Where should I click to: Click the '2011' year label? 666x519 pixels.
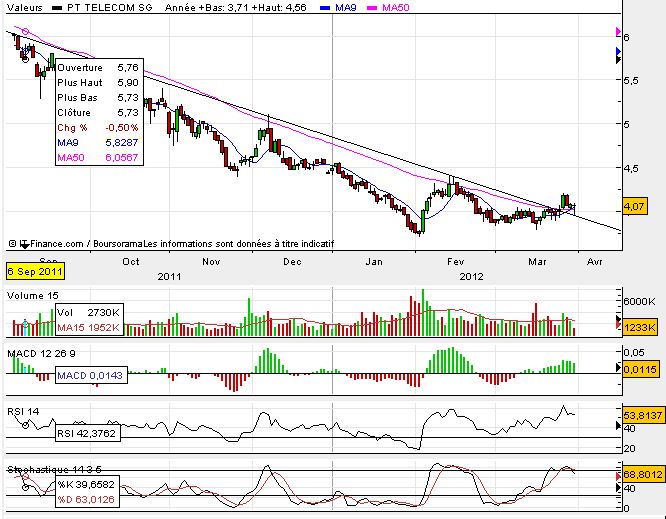[169, 276]
